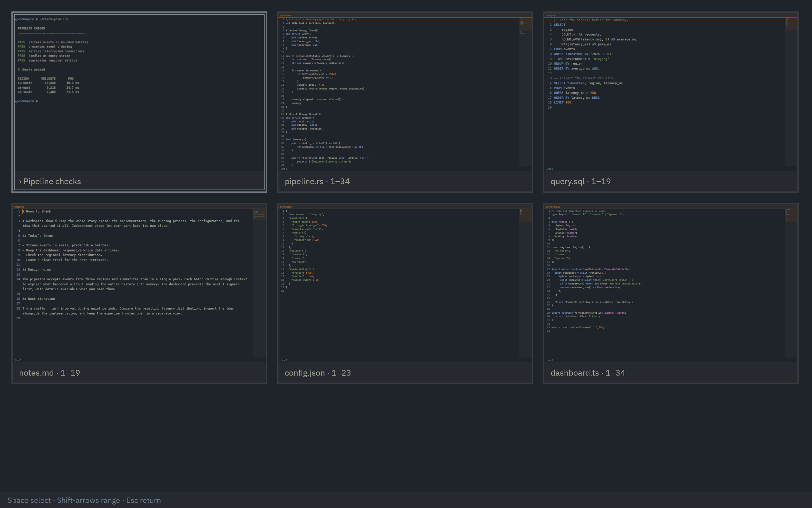Image resolution: width=812 pixels, height=508 pixels.
Task: Click the dashboard.ts tab title in its preview
Action: [553, 207]
